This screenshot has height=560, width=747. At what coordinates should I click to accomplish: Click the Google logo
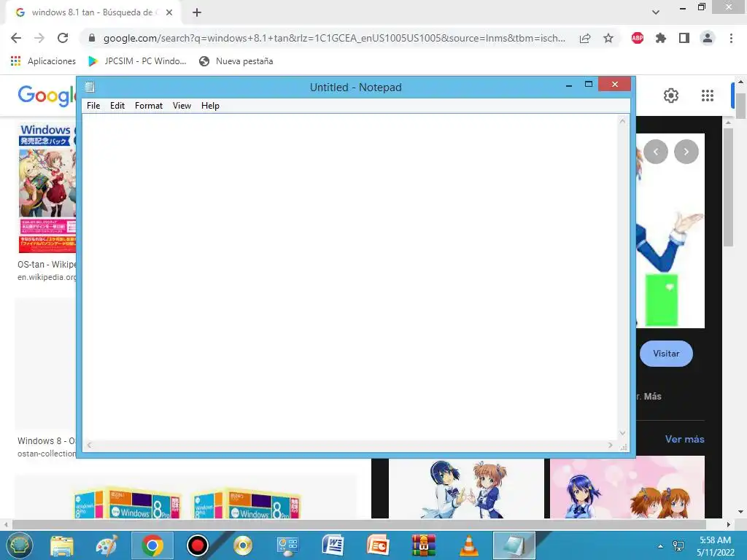47,96
